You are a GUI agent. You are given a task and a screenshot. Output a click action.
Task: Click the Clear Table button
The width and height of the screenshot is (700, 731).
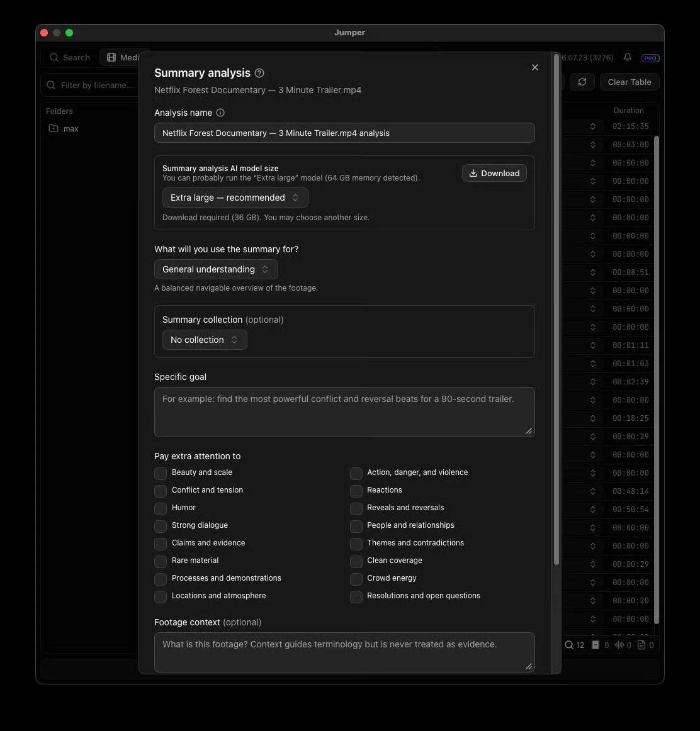point(629,82)
